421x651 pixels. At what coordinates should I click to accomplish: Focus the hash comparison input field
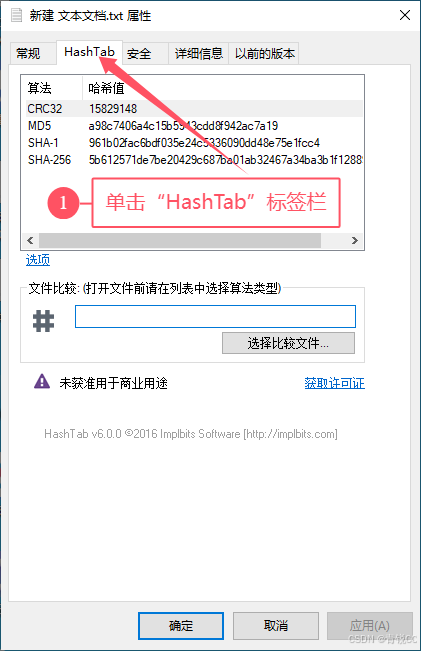[x=215, y=316]
